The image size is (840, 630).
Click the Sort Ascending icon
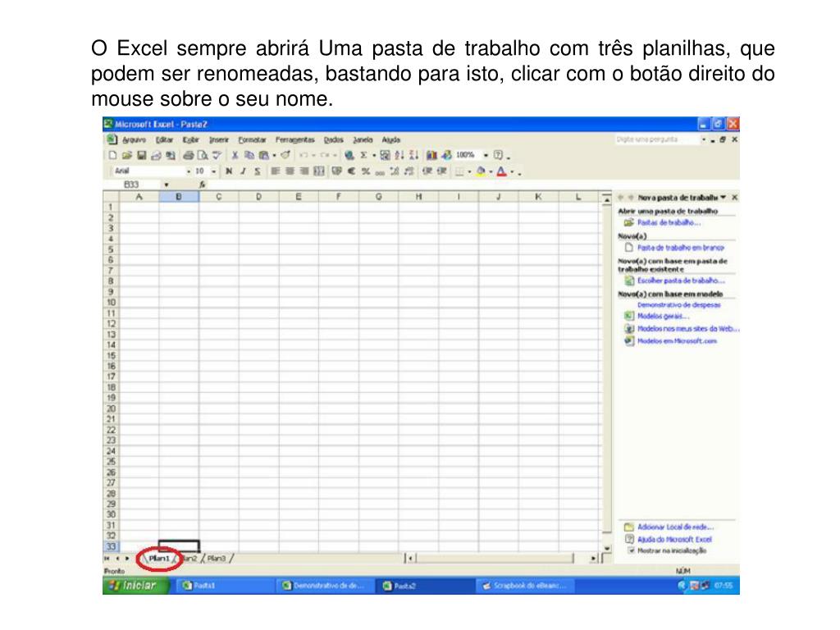pyautogui.click(x=399, y=155)
